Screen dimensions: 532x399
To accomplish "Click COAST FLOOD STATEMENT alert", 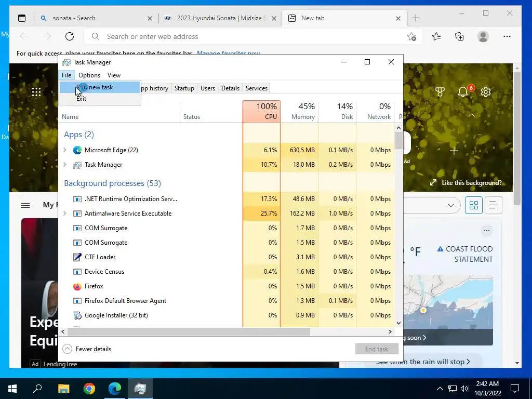I will (465, 254).
